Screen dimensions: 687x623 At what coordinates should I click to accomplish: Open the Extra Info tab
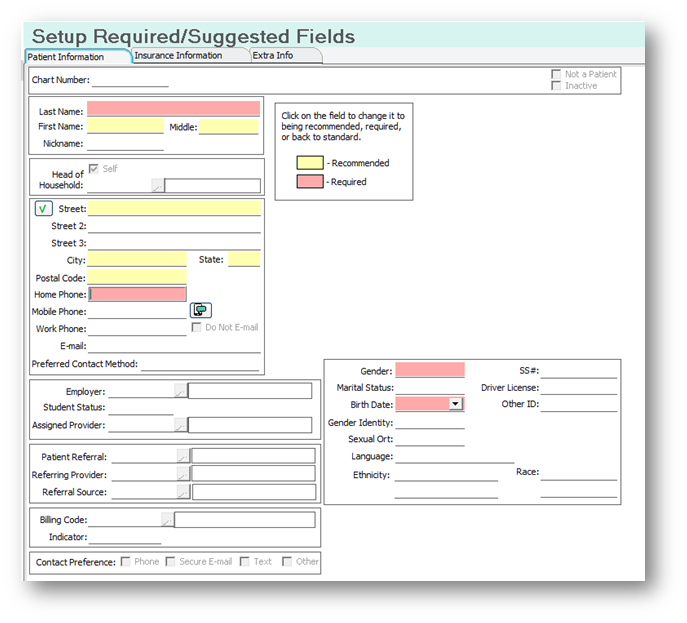[272, 56]
